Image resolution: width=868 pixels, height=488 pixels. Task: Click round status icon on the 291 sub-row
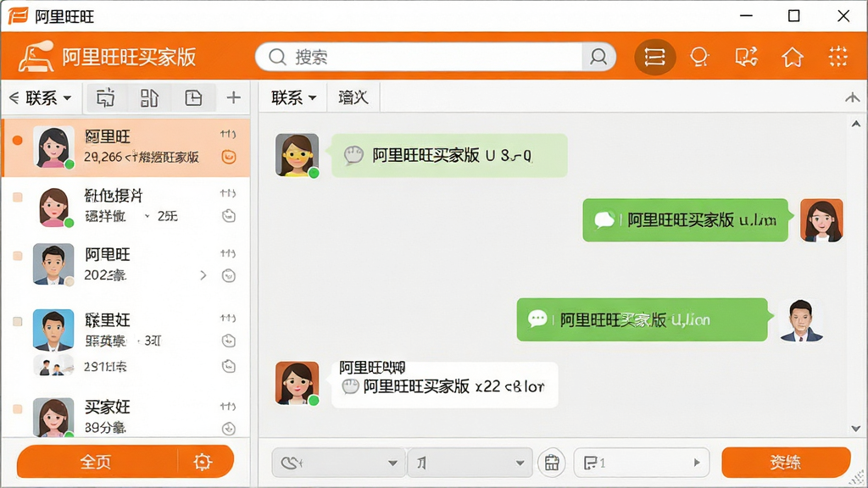pos(229,366)
